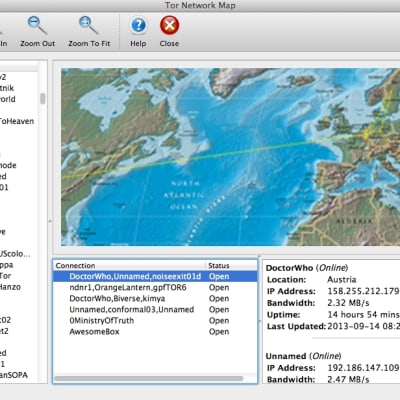Viewport: 400px width, 400px height.
Task: Click the DoctorWho (Online) heading
Action: pos(307,268)
